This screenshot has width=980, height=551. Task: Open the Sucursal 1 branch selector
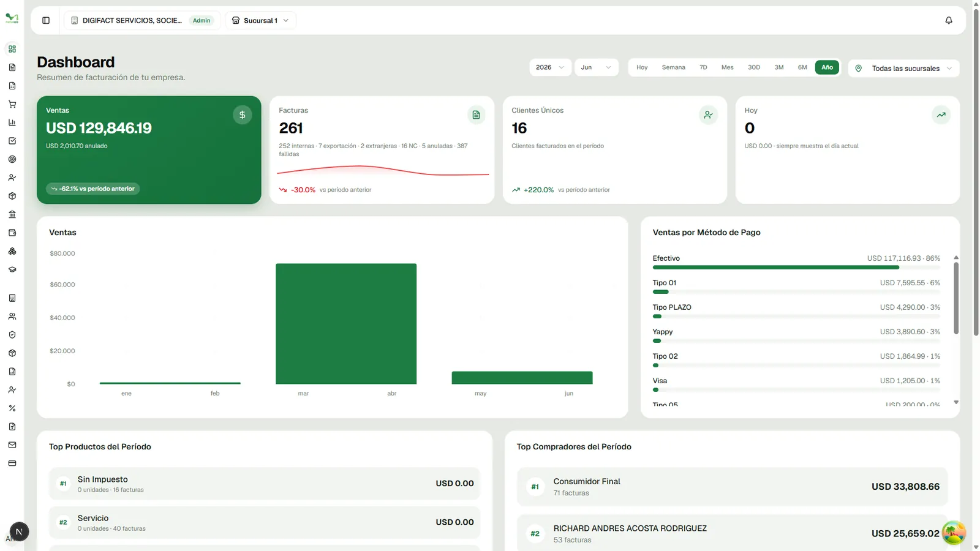point(260,20)
